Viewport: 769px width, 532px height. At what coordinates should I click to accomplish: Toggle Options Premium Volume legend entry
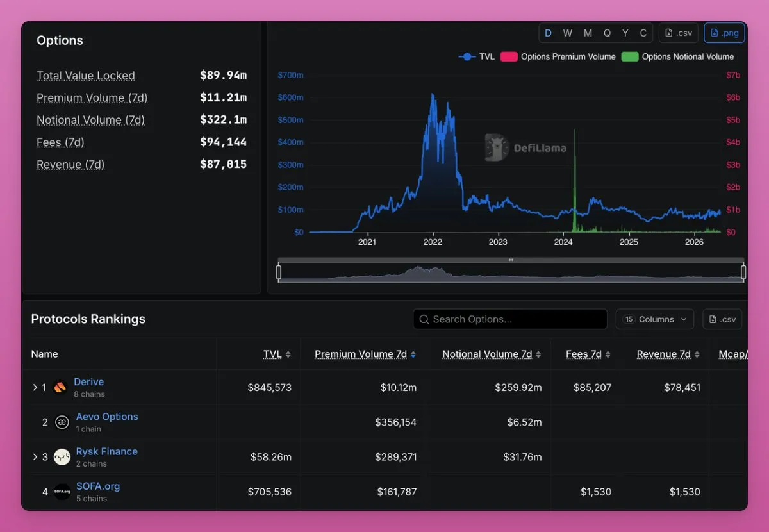coord(558,56)
